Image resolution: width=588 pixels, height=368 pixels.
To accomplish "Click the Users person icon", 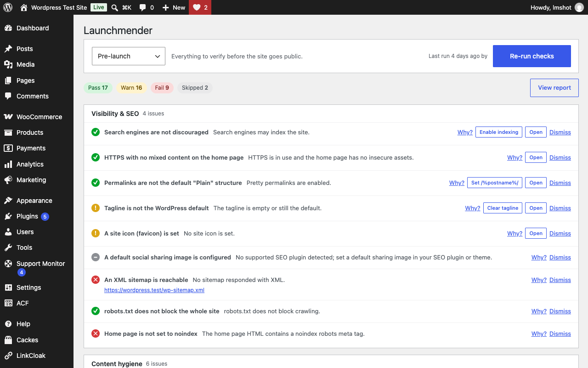I will (8, 232).
